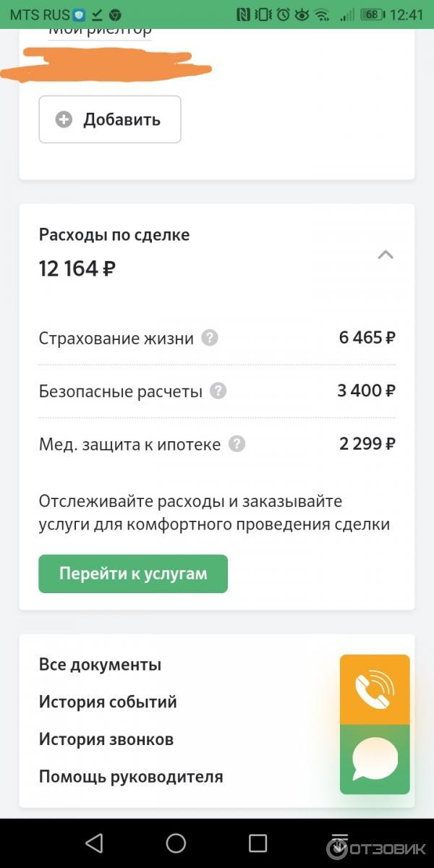This screenshot has width=434, height=868.
Task: Tap the recent apps square button
Action: [257, 843]
